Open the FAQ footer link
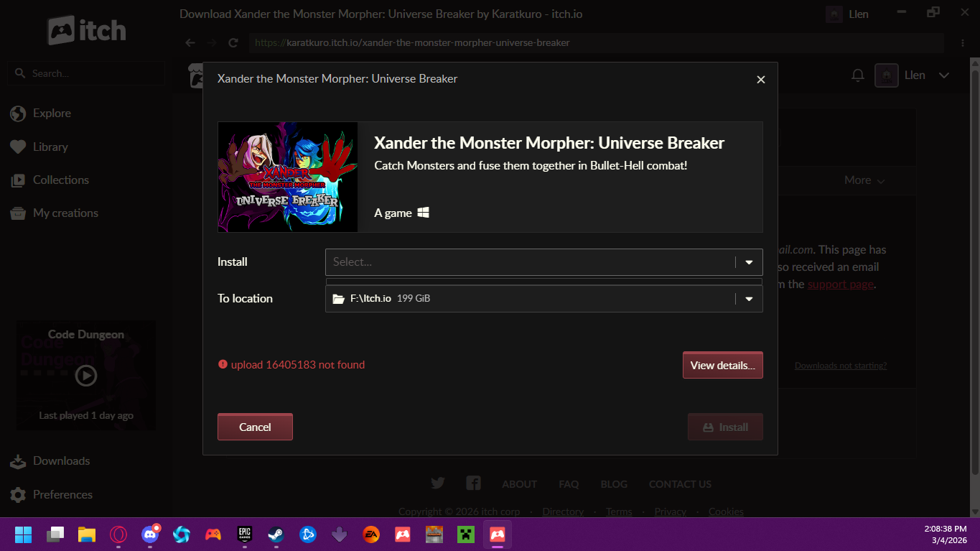Viewport: 980px width, 551px height. point(569,484)
